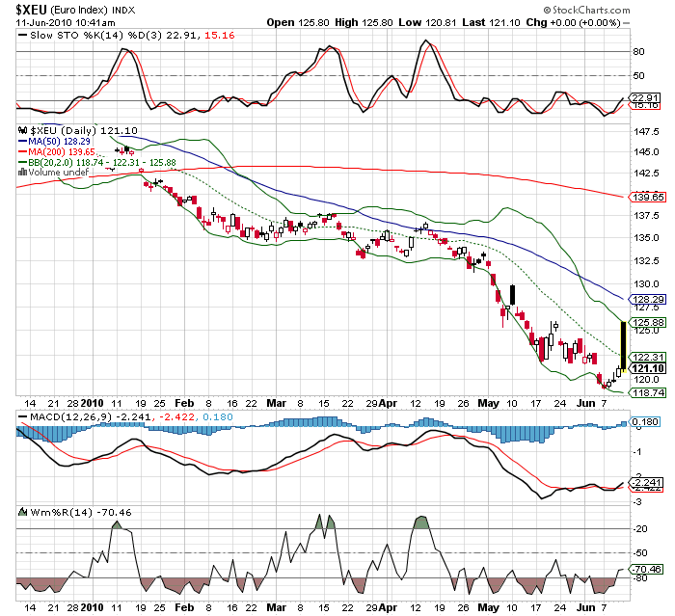Screen dimensions: 675x616
Task: Click the -50 label on Williams %R axis
Action: click(639, 553)
